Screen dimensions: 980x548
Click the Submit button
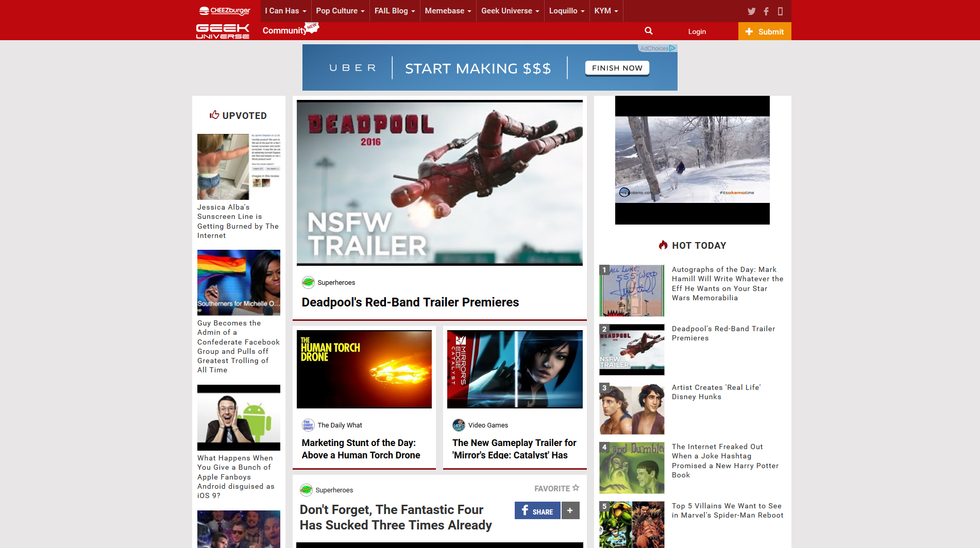[x=764, y=31]
